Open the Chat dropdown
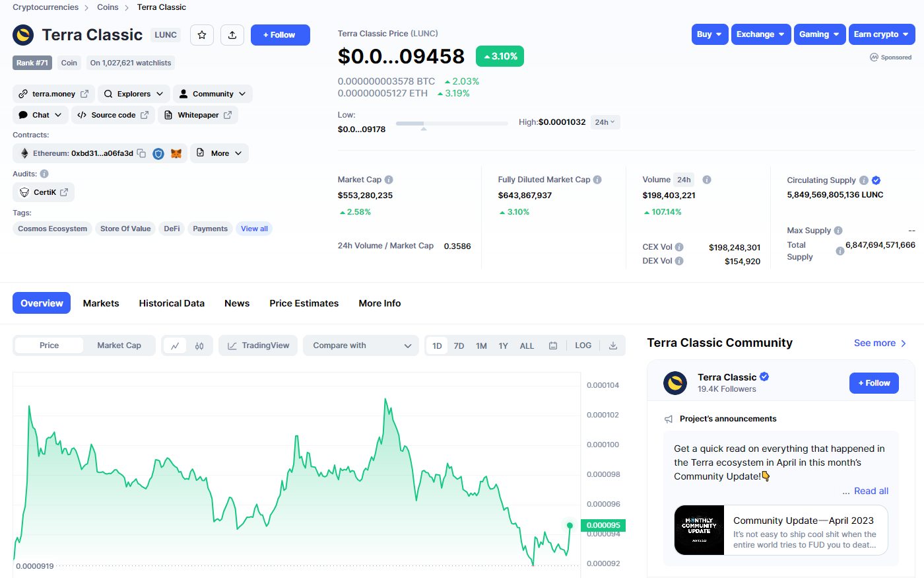Viewport: 924px width, 578px height. coord(40,115)
